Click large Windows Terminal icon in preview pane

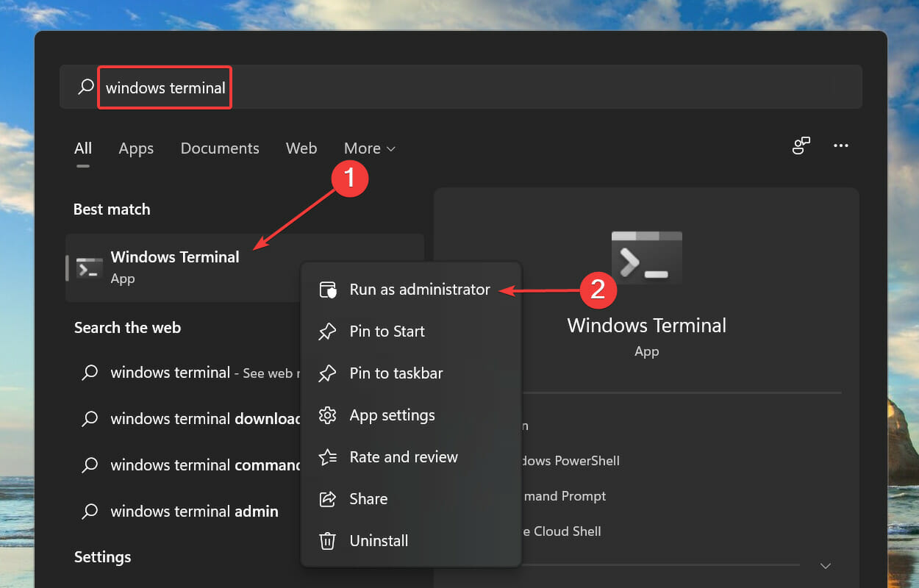tap(646, 257)
